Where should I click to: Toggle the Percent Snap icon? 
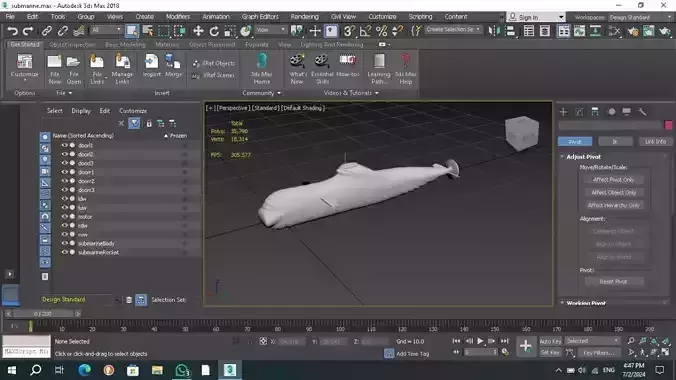[382, 31]
